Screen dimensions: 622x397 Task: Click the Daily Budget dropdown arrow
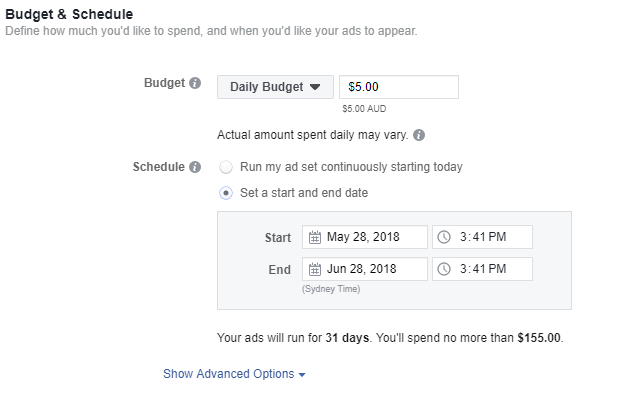click(315, 87)
